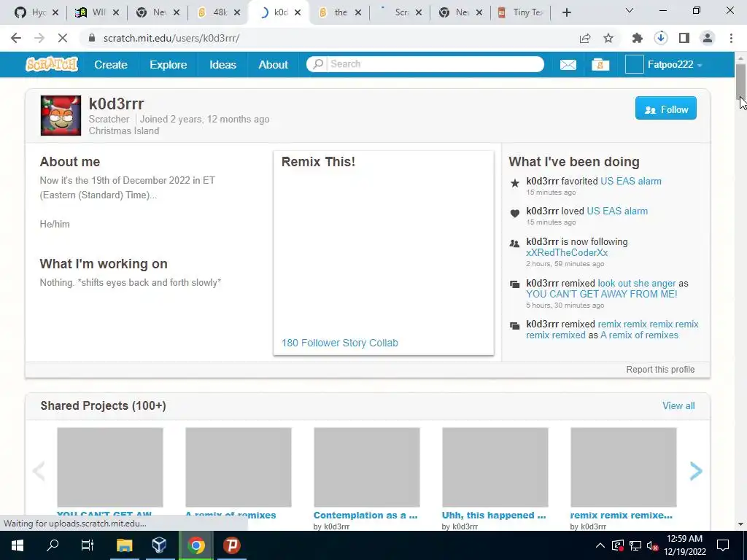
Task: Open a new browser tab with plus
Action: (566, 13)
